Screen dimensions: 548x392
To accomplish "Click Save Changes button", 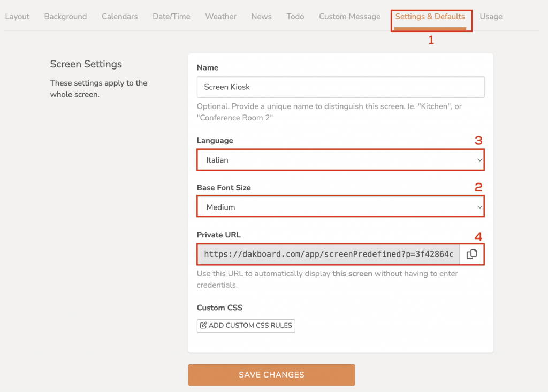I will [271, 375].
